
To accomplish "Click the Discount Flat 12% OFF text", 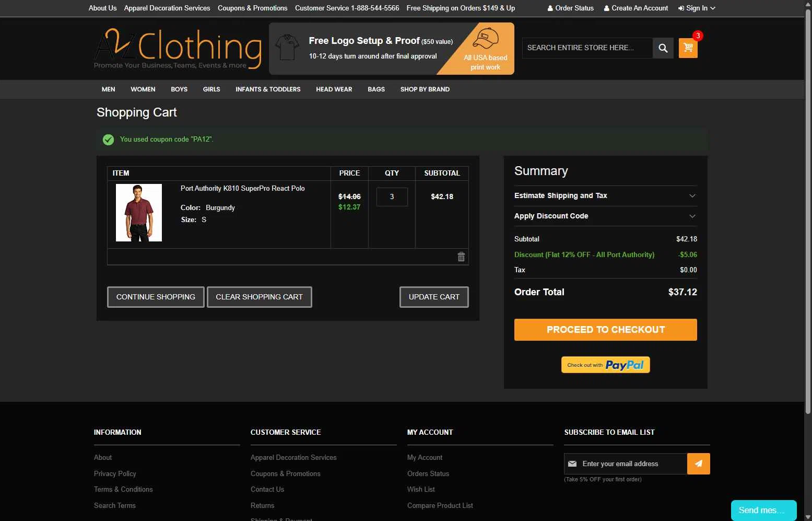I will point(584,254).
